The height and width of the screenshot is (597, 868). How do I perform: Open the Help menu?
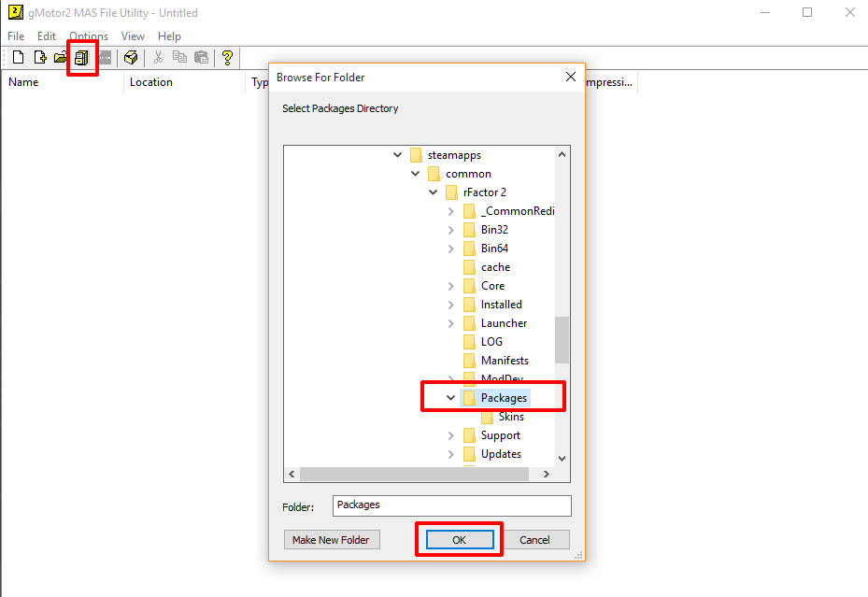tap(169, 36)
